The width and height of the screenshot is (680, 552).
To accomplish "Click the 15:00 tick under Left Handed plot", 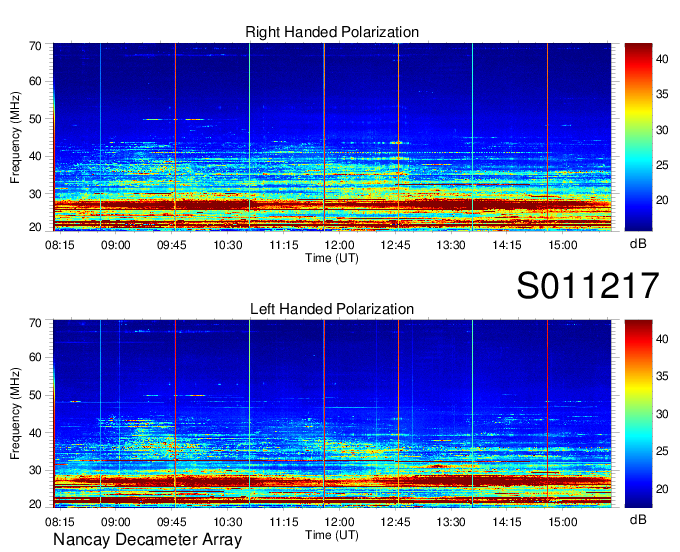I will tap(563, 522).
